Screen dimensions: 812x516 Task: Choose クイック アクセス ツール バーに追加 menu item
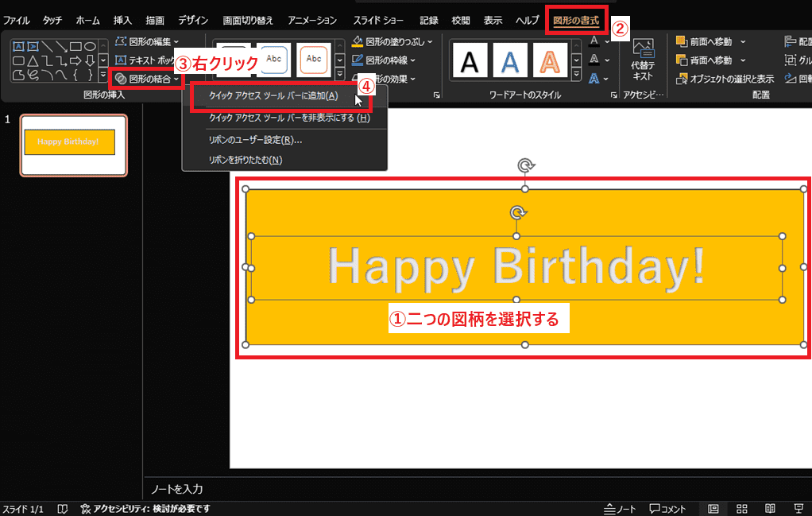pos(273,96)
